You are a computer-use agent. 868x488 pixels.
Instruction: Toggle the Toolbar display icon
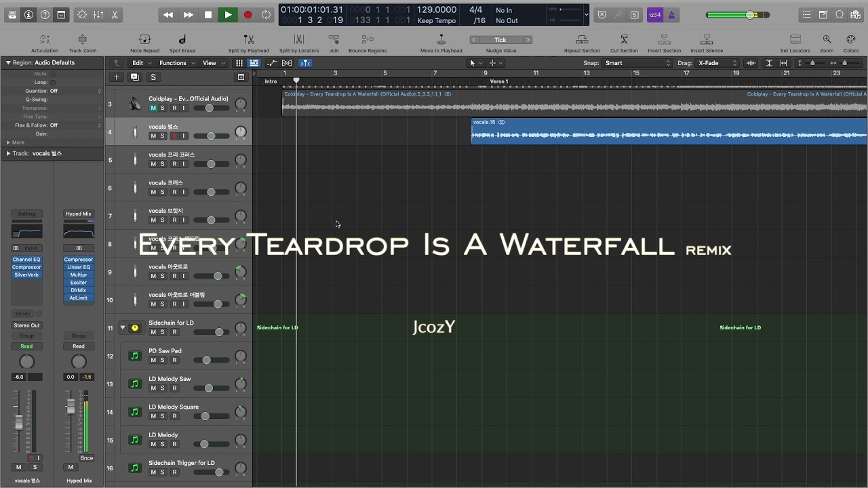pos(61,15)
